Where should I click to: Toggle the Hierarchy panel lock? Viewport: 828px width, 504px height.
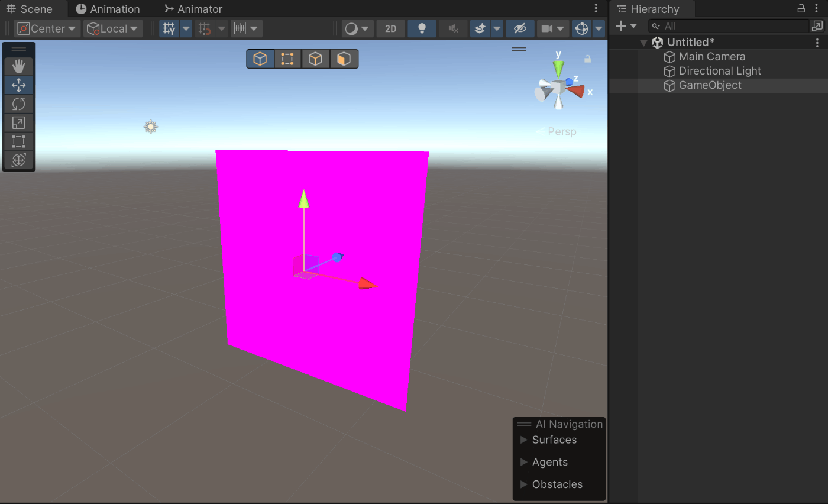click(x=801, y=8)
